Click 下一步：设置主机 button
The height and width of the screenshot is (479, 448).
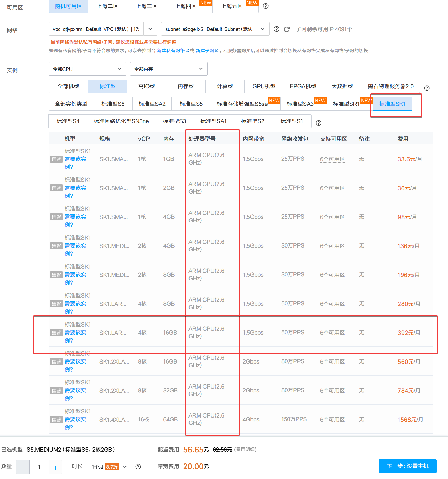tap(407, 466)
